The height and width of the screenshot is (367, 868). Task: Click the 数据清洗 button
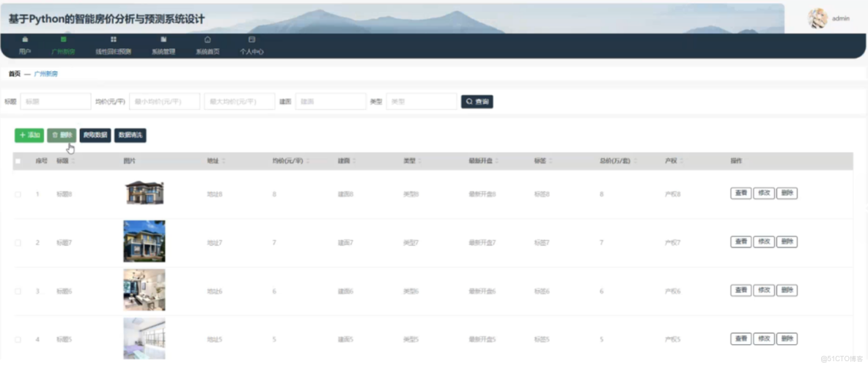coord(130,135)
